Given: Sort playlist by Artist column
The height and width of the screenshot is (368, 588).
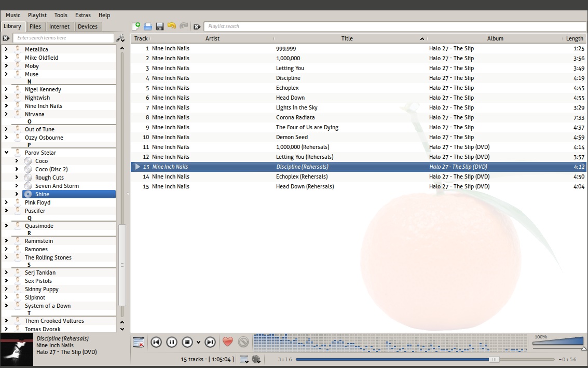Looking at the screenshot, I should point(212,38).
